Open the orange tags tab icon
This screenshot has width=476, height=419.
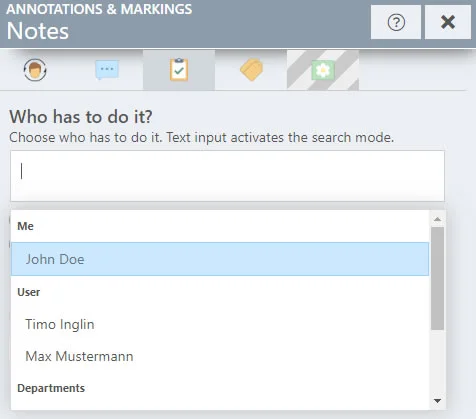pos(251,70)
